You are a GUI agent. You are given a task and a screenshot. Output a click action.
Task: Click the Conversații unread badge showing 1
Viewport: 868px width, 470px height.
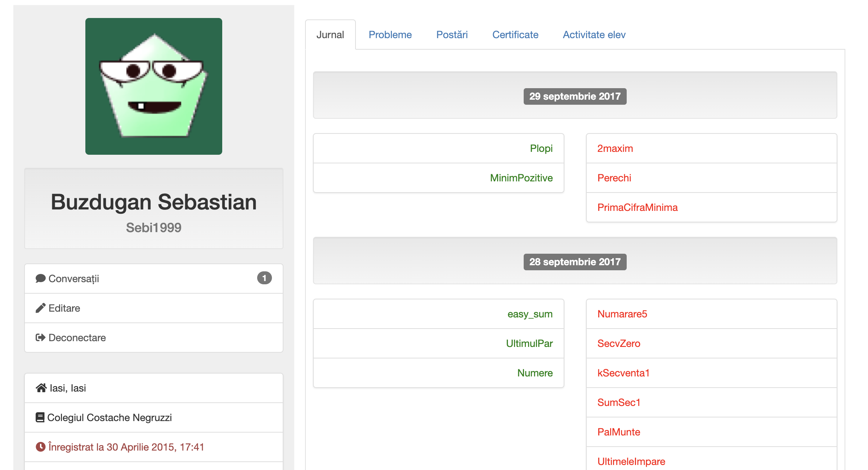click(264, 278)
